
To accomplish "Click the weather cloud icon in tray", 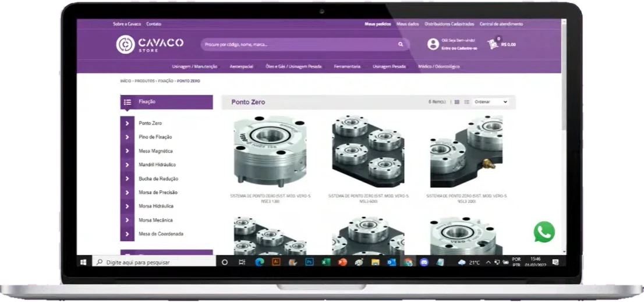I will pyautogui.click(x=462, y=262).
